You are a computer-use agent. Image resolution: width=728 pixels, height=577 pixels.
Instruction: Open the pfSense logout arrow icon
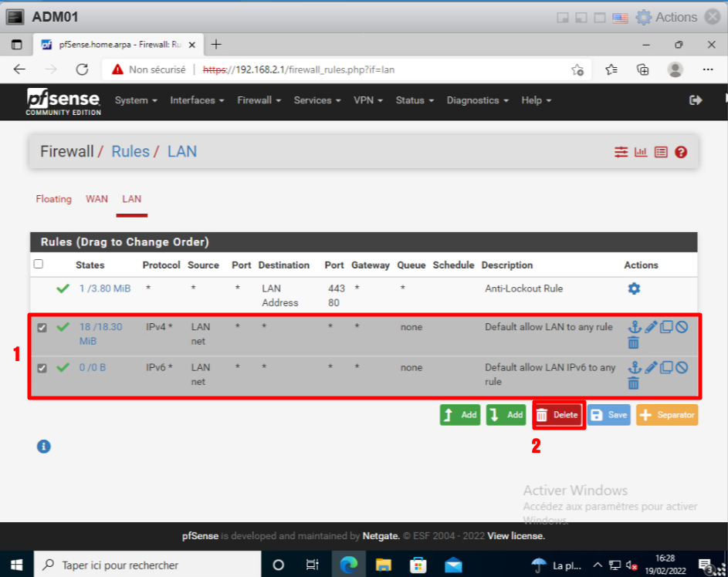(696, 100)
